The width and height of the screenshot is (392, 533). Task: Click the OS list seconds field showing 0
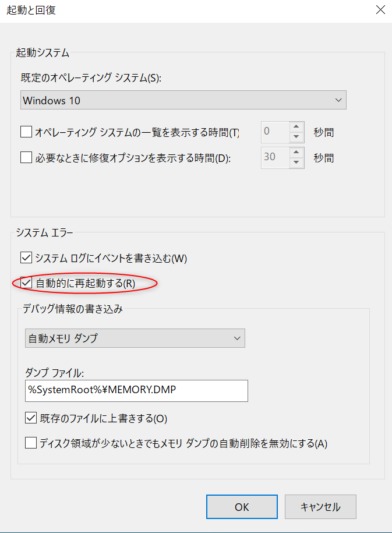coord(276,132)
